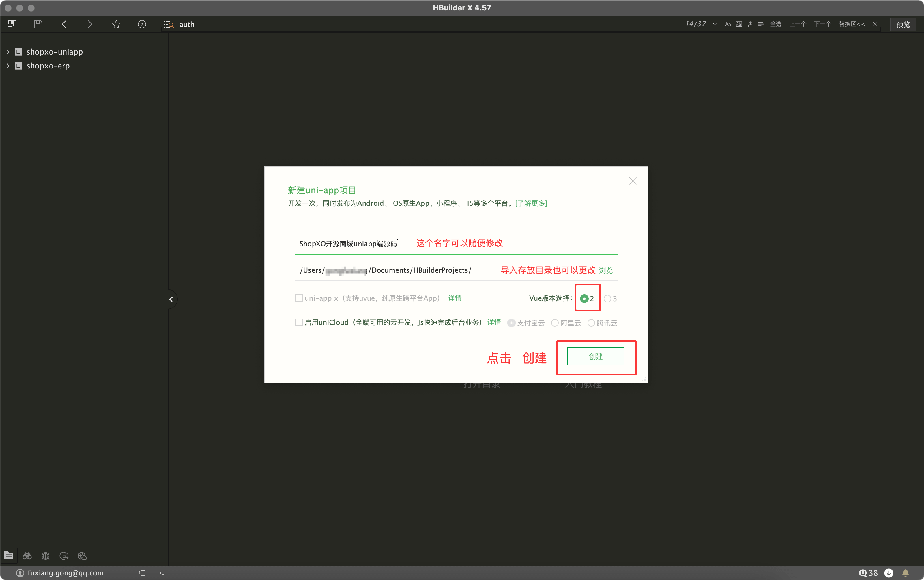The image size is (924, 580).
Task: Open the outline list icon in status bar
Action: pos(142,573)
